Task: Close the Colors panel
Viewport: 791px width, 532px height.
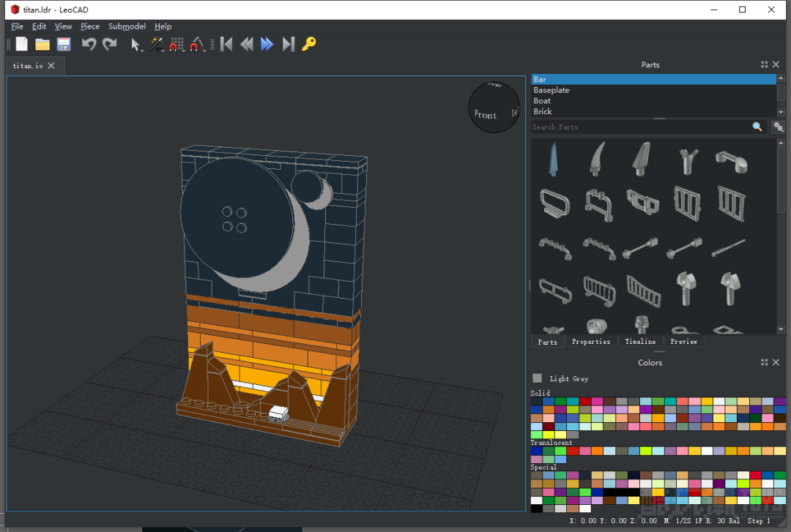Action: click(776, 362)
